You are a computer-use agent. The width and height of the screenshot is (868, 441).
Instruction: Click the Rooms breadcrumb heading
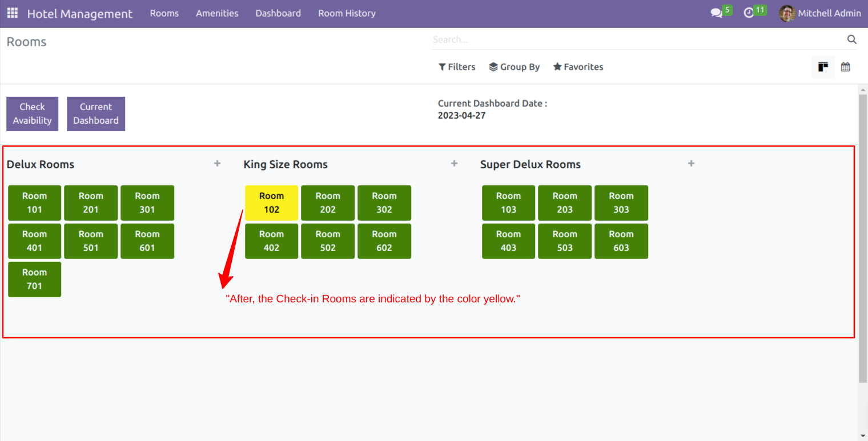click(x=26, y=42)
